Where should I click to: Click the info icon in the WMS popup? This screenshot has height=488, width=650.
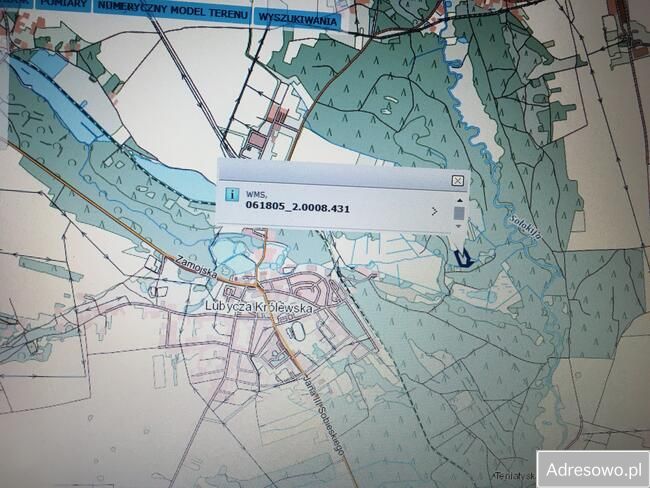point(232,194)
